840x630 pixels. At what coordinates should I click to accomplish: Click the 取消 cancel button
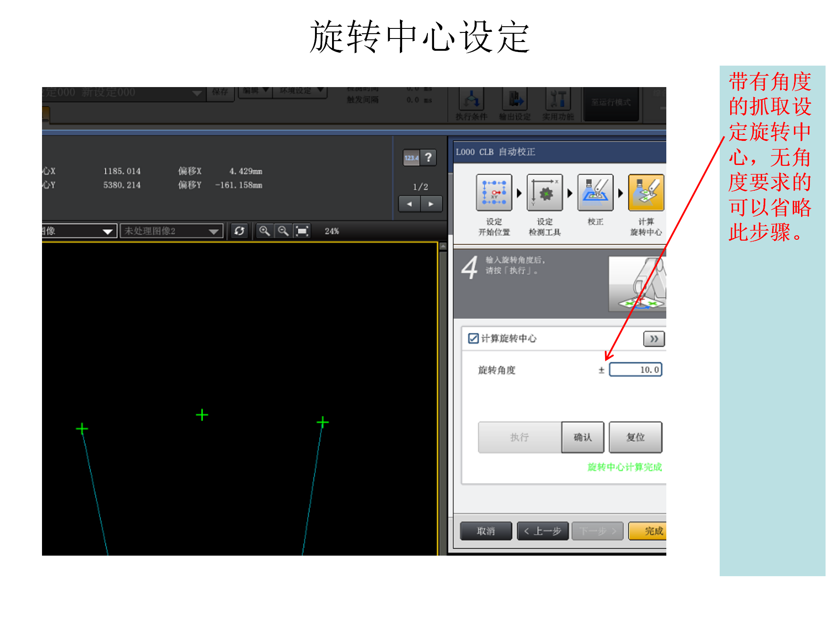[x=486, y=531]
